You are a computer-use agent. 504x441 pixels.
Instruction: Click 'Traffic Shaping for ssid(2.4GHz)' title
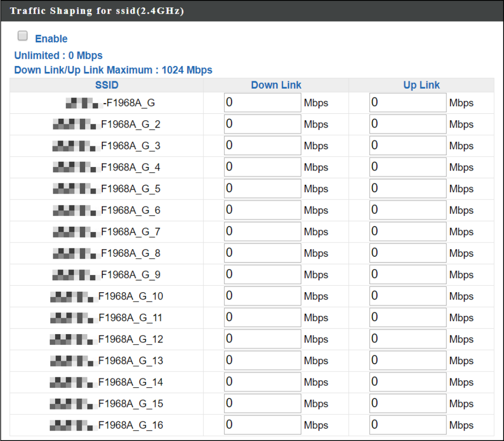(x=97, y=11)
